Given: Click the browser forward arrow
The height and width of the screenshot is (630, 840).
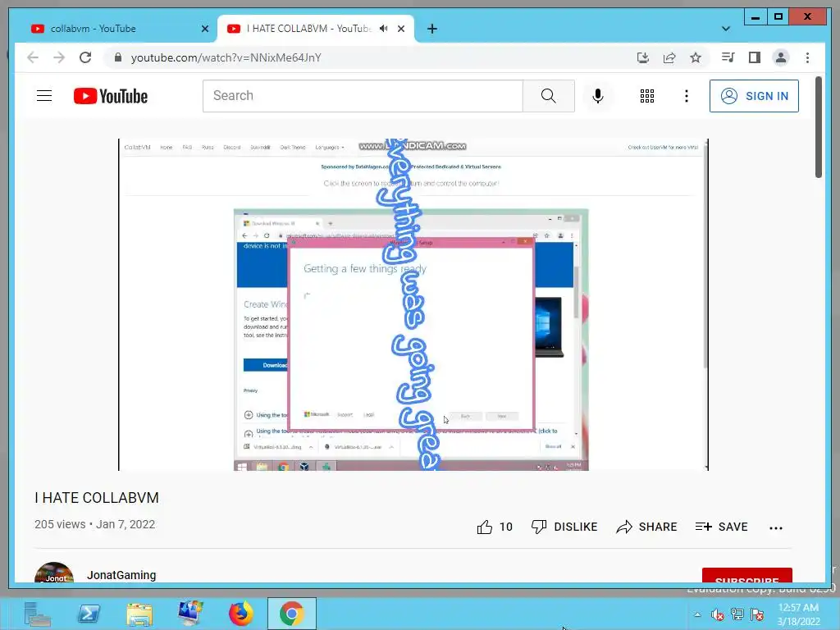Looking at the screenshot, I should pyautogui.click(x=59, y=57).
